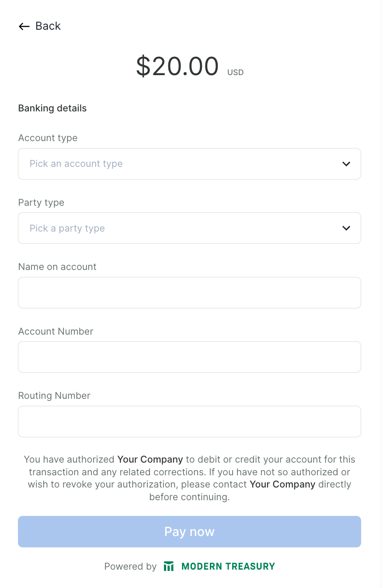The height and width of the screenshot is (588, 383).
Task: Click the left-pointing arrow beside Back
Action: coord(24,26)
